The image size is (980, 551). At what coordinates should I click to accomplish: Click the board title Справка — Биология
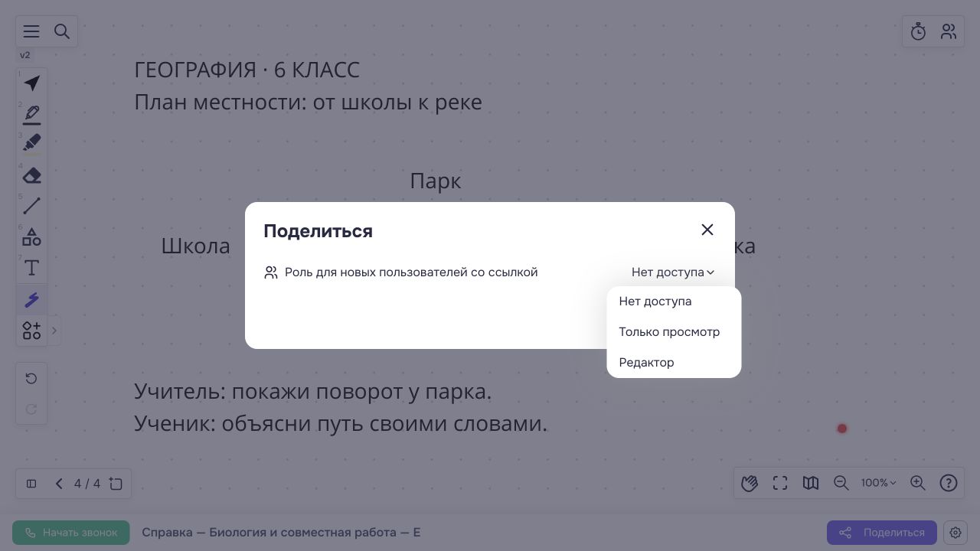pyautogui.click(x=281, y=533)
